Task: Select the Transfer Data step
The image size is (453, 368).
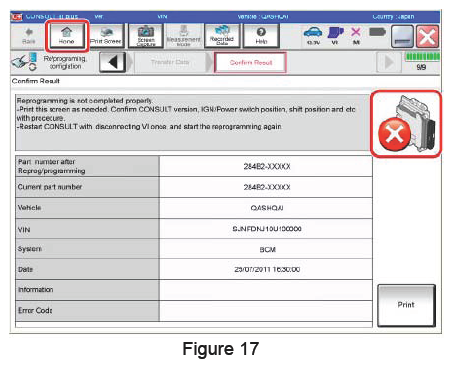Action: (170, 62)
